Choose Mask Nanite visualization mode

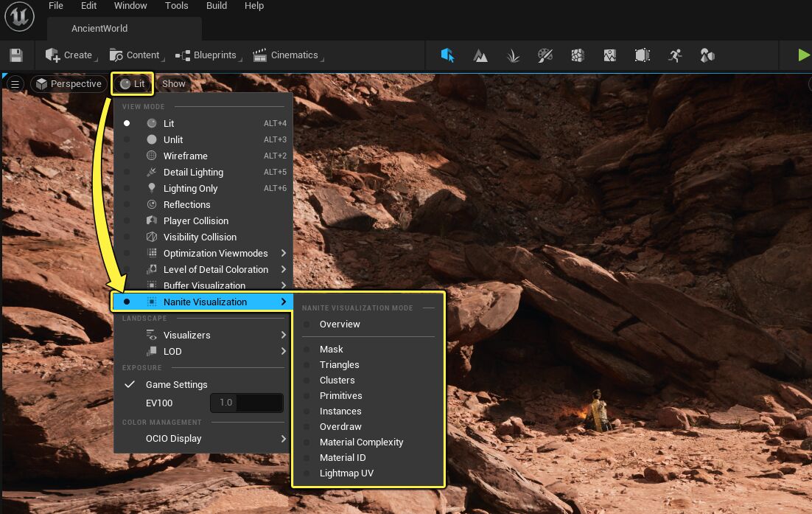pos(332,350)
